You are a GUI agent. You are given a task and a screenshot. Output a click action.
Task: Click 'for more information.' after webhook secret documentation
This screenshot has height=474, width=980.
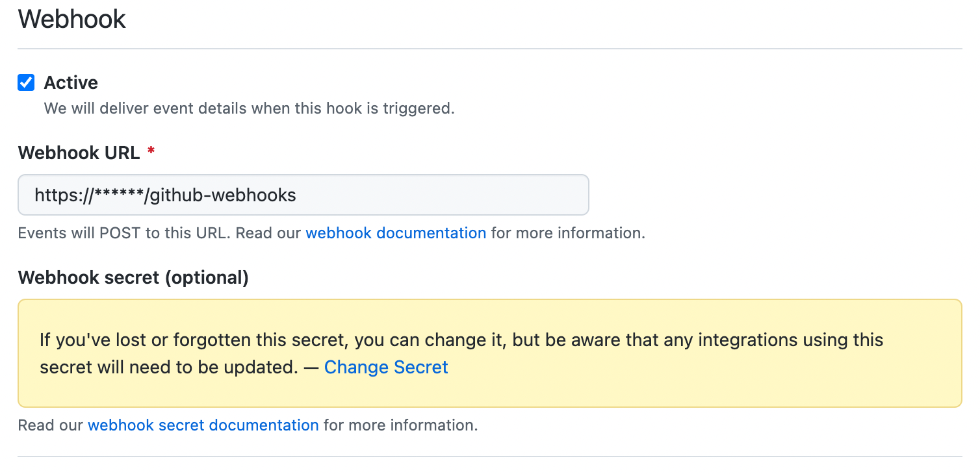[400, 425]
